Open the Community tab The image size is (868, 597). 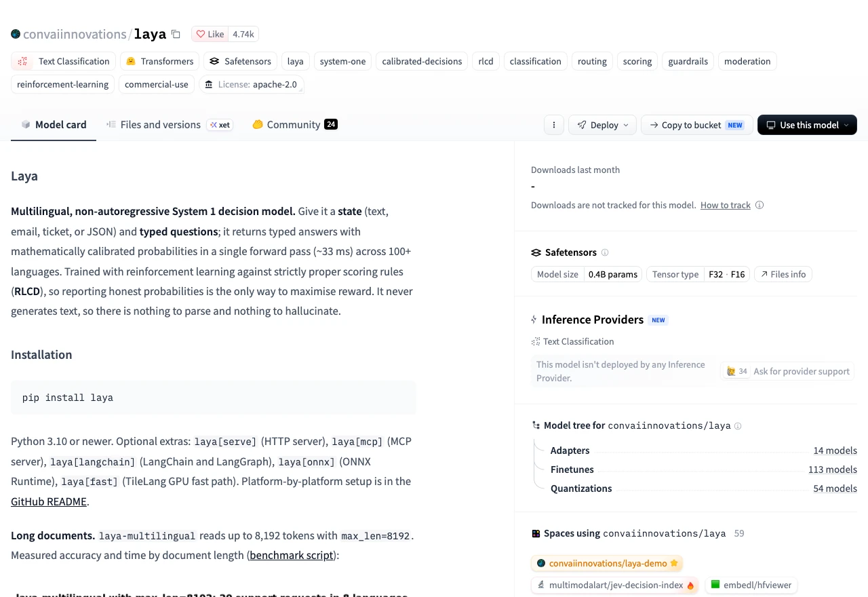click(x=294, y=125)
